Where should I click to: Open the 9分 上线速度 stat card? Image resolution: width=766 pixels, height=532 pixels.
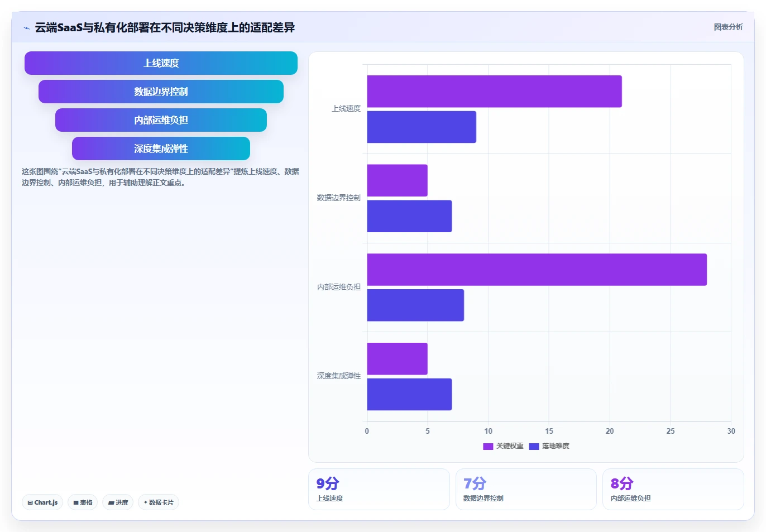[379, 489]
